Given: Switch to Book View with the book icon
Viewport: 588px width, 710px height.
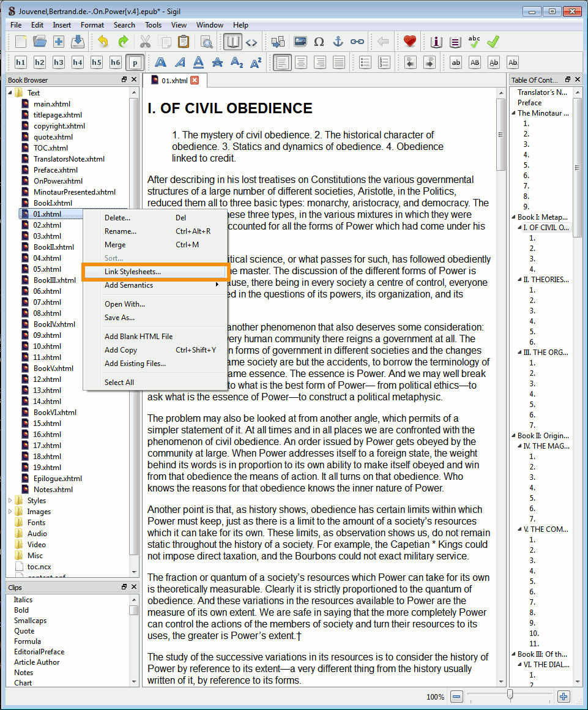Looking at the screenshot, I should click(233, 42).
